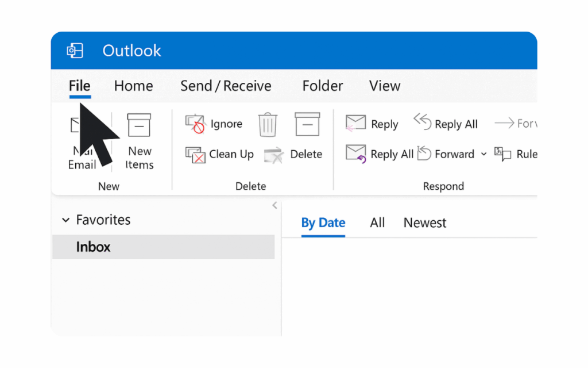Click the Favorites heading text

click(x=103, y=220)
